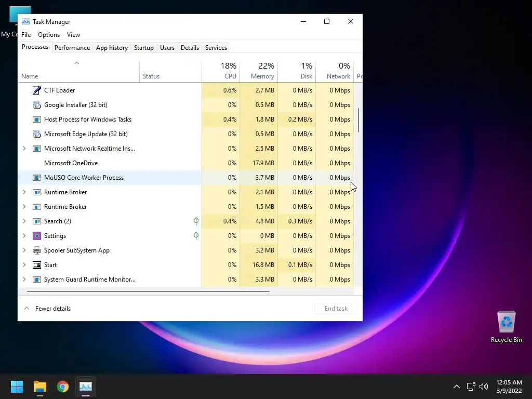
Task: Sort by the Memory column header
Action: pos(259,71)
